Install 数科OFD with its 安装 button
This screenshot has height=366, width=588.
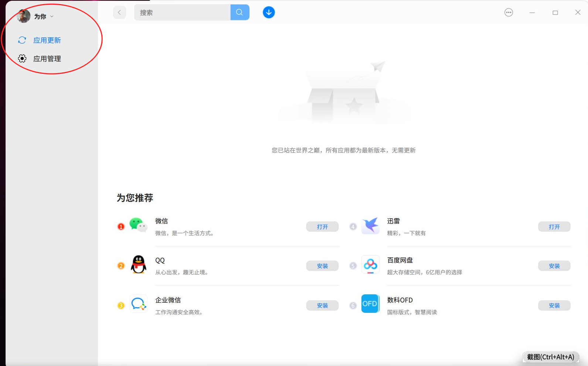coord(554,305)
